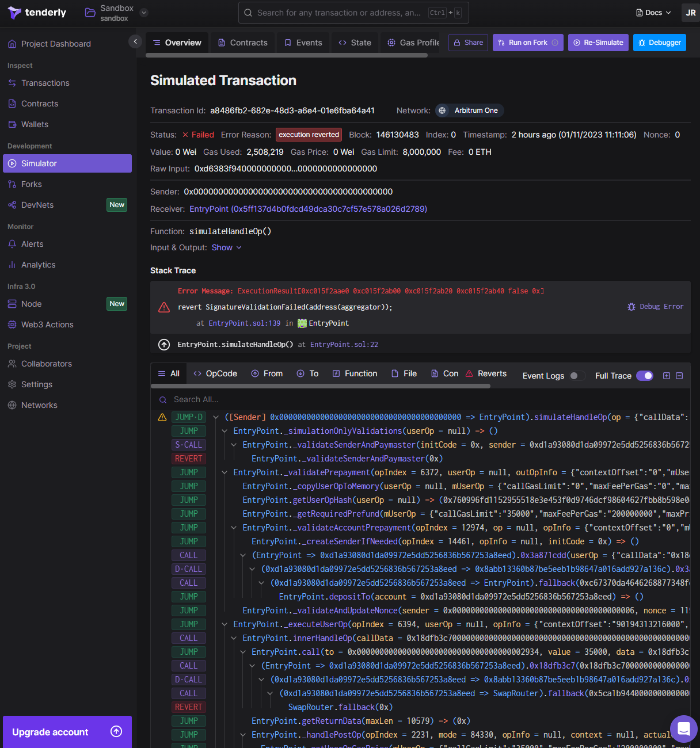Image resolution: width=700 pixels, height=748 pixels.
Task: Switch to the Contracts tab
Action: pyautogui.click(x=243, y=43)
